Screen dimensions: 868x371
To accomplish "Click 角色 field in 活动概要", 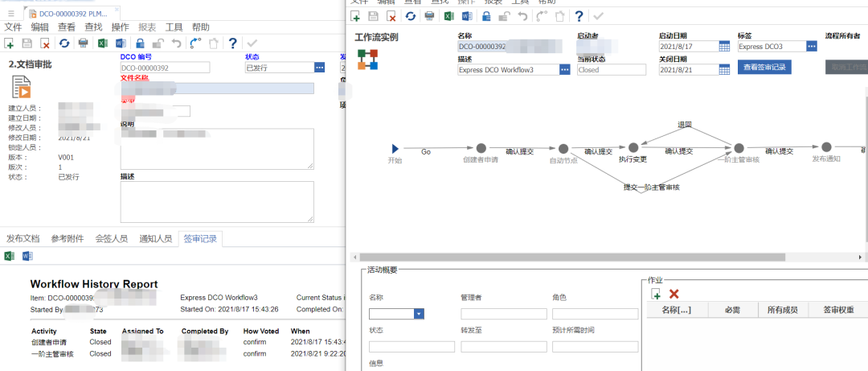I will [x=595, y=314].
